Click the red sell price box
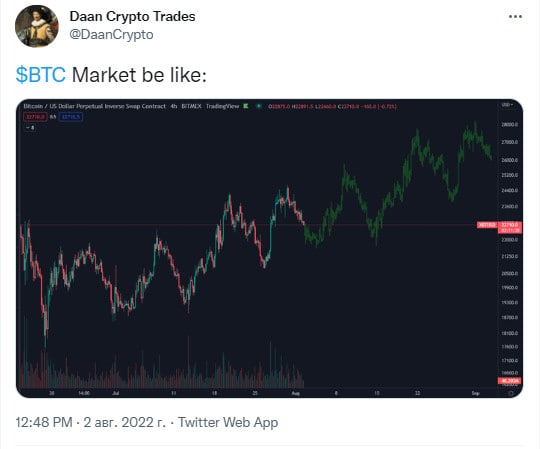This screenshot has height=449, width=540. point(35,117)
